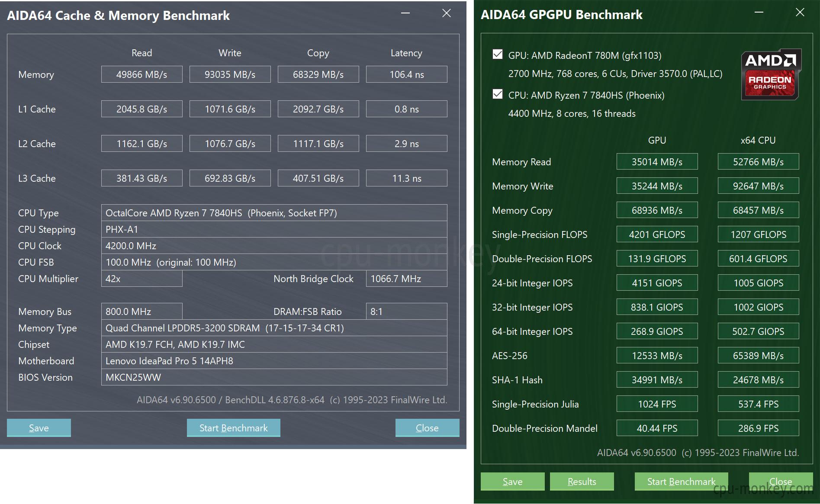Image resolution: width=820 pixels, height=504 pixels.
Task: Start Benchmark in Cache & Memory window
Action: (234, 428)
